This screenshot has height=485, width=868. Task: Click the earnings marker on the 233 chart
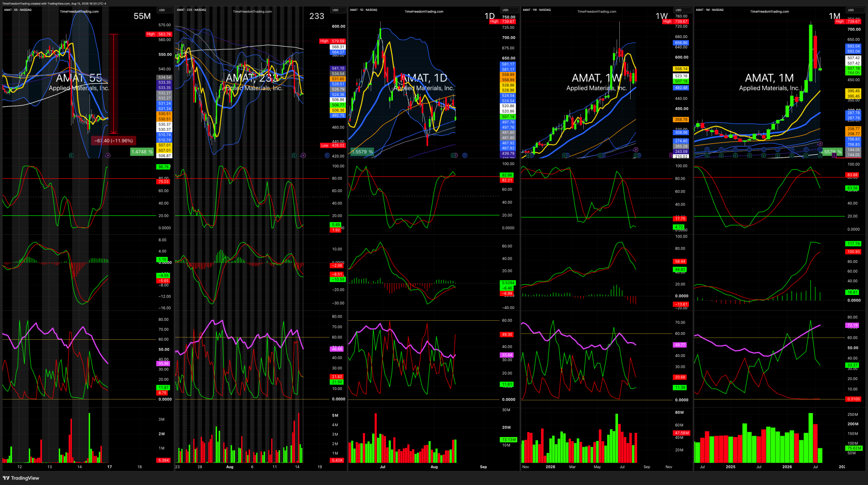(x=294, y=155)
